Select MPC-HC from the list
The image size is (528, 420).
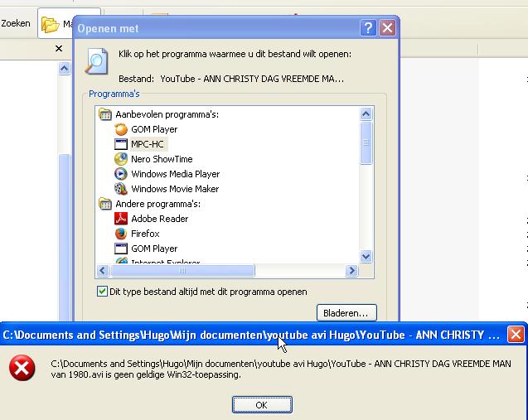148,144
